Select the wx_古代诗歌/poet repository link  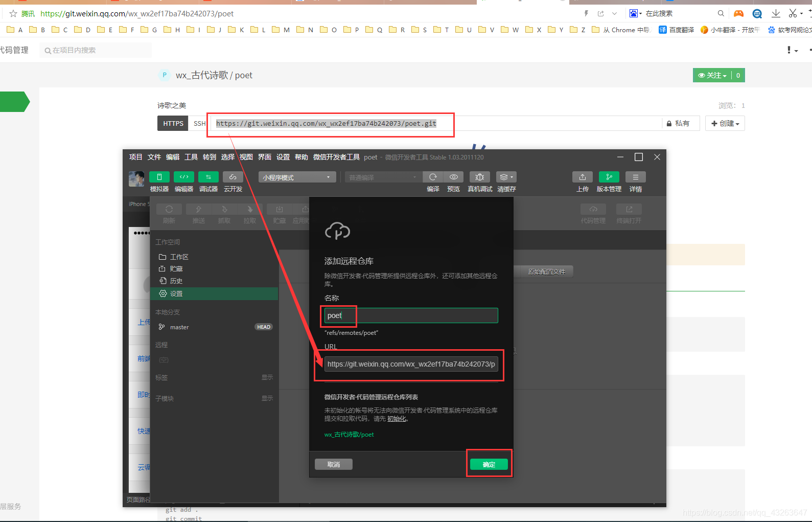(349, 435)
